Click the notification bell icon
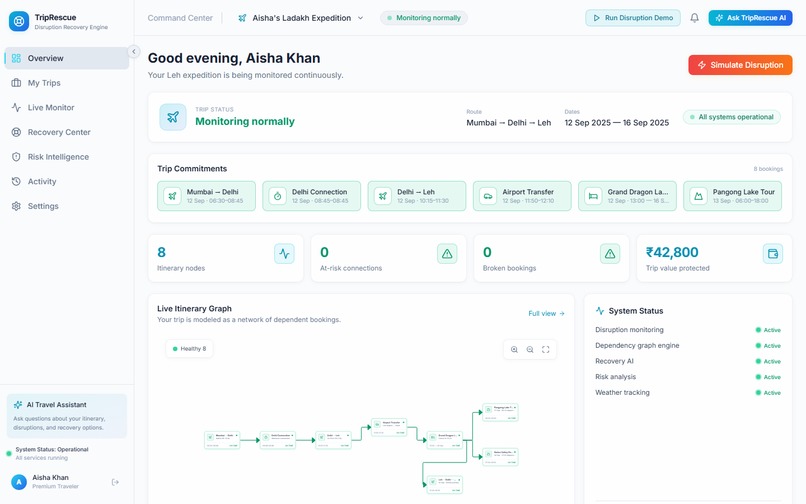The image size is (806, 504). [694, 18]
